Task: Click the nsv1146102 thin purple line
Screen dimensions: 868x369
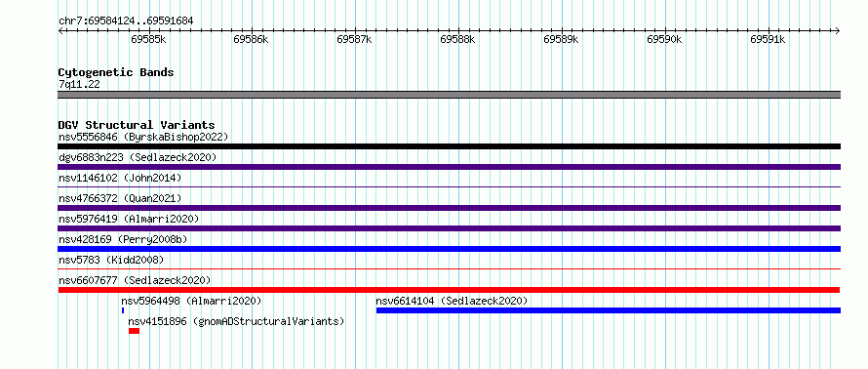Action: click(x=449, y=187)
